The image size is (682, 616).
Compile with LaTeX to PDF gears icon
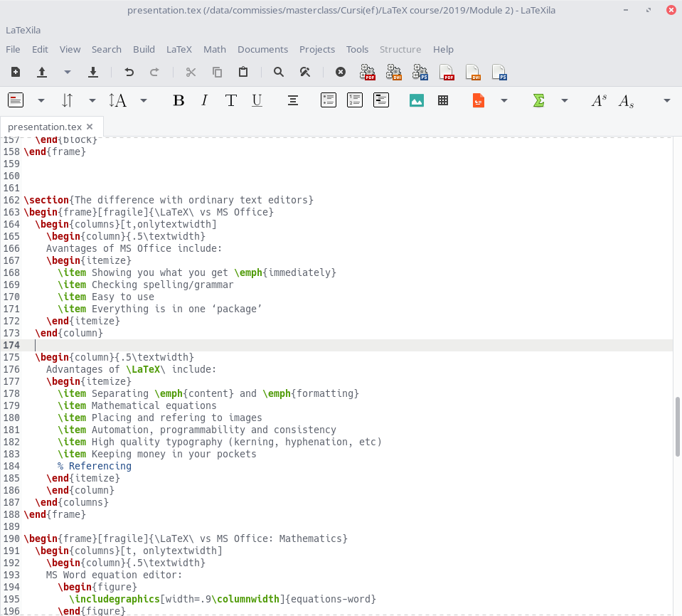367,72
